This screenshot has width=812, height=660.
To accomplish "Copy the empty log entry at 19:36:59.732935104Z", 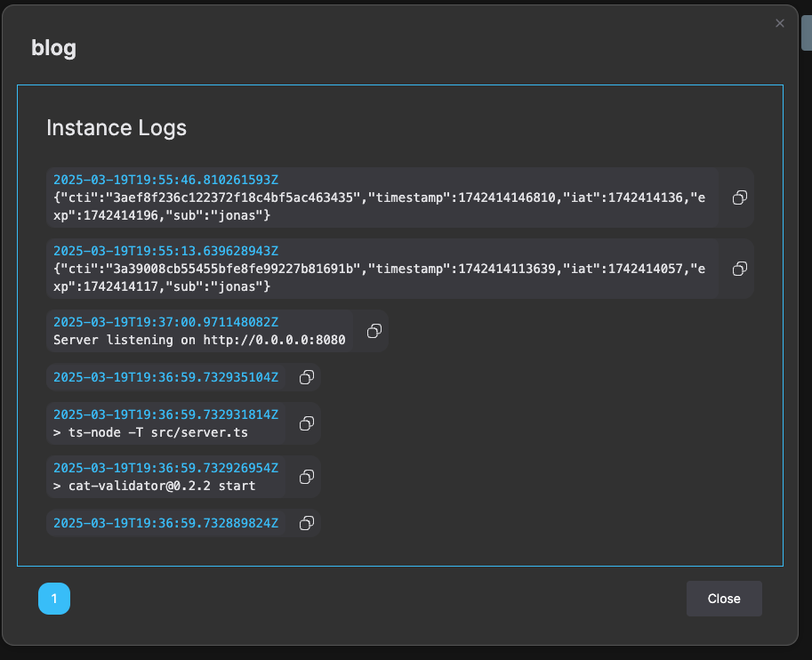I will coord(307,377).
